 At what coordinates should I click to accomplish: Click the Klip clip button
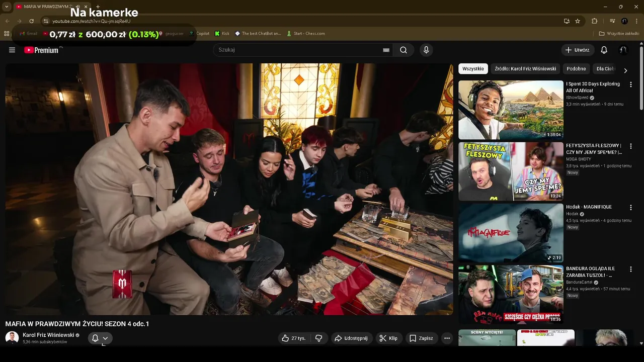pos(388,338)
